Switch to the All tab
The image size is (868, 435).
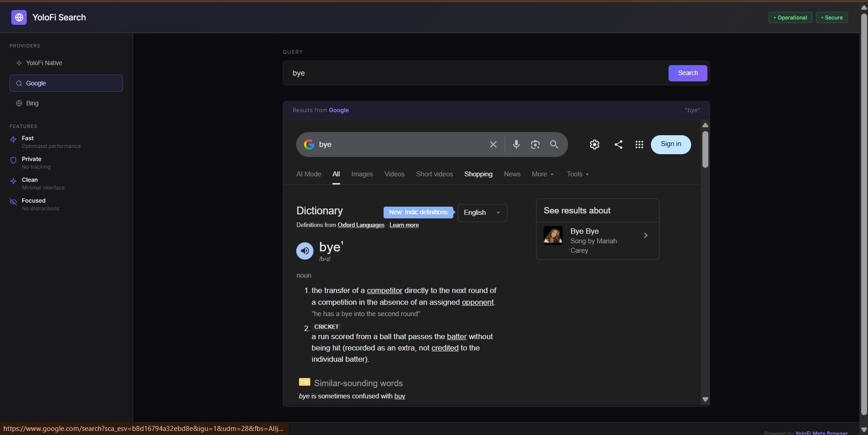[336, 174]
